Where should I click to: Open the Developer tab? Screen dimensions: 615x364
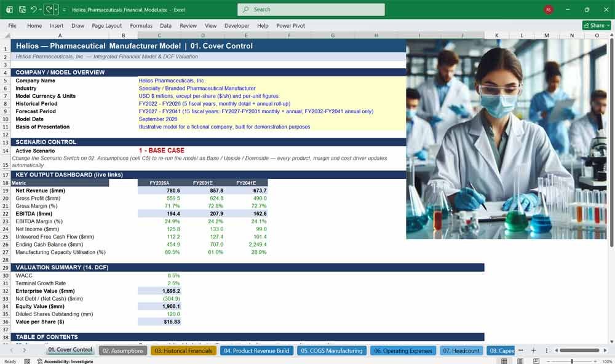[x=237, y=25]
